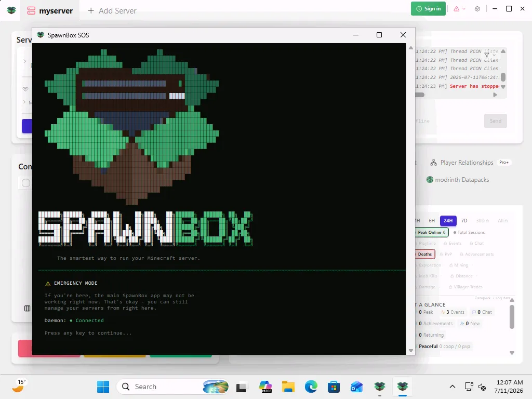Toggle the Peak Online metric chip
The height and width of the screenshot is (399, 532).
431,232
